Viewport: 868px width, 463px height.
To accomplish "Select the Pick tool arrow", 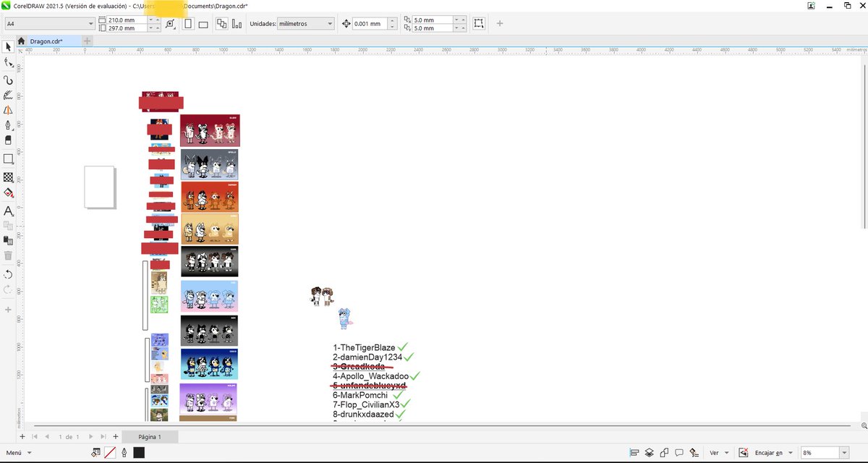I will tap(8, 46).
